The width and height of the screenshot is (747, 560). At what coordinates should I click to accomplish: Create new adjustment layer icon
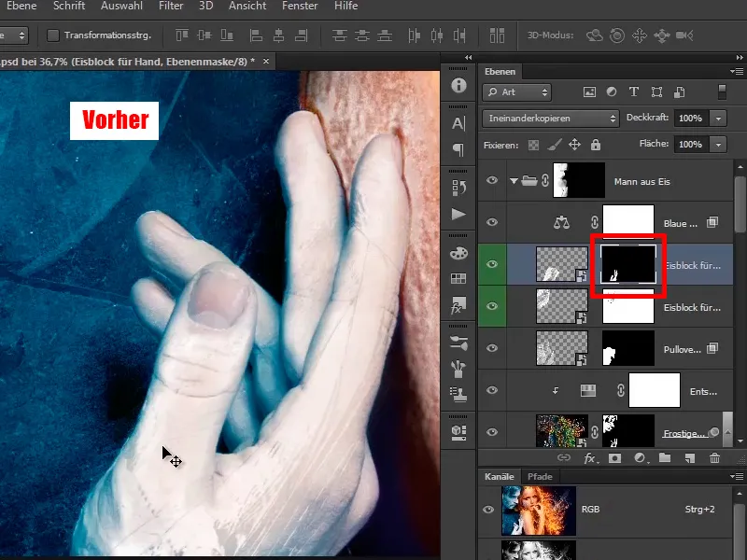point(640,458)
